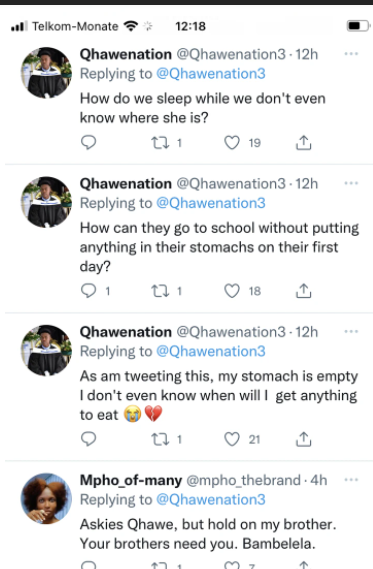Open more options on second Qhawenation tweet
This screenshot has height=569, width=373.
pos(351,183)
